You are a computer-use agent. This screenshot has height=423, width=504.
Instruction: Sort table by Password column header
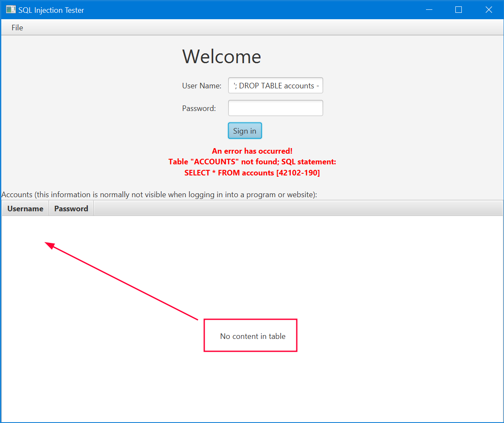tap(71, 208)
